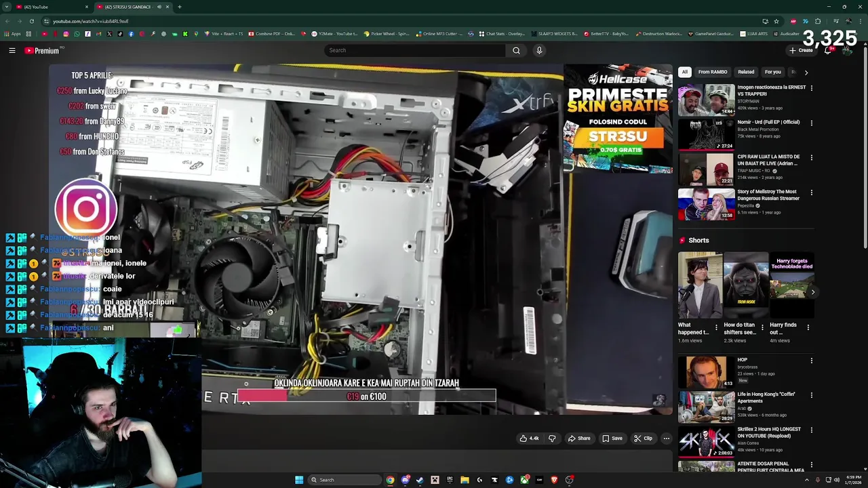Open the Share dialog
This screenshot has width=868, height=488.
tap(579, 439)
